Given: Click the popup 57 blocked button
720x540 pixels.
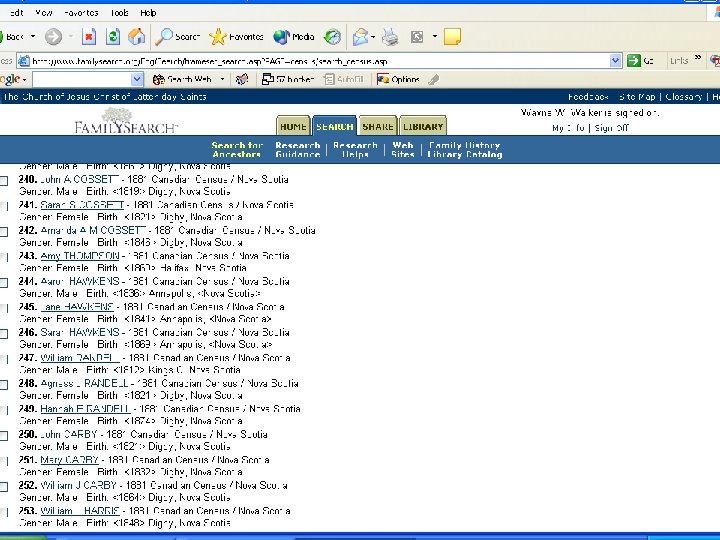Looking at the screenshot, I should (288, 79).
